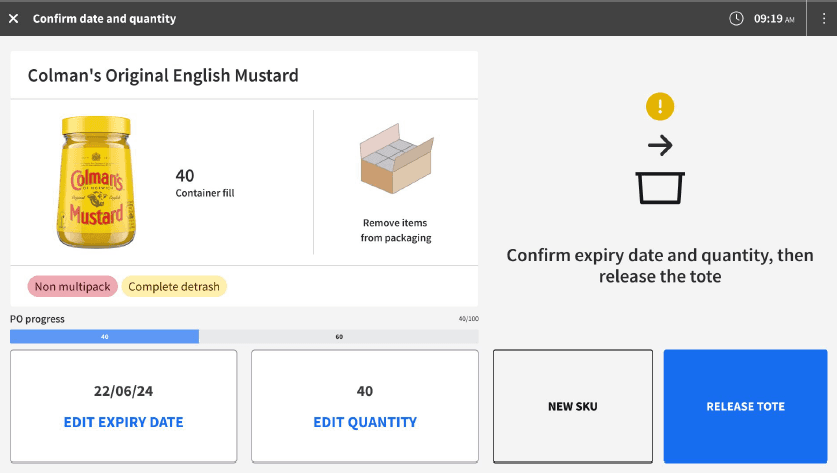Select the Complete detrash tag

tap(174, 287)
